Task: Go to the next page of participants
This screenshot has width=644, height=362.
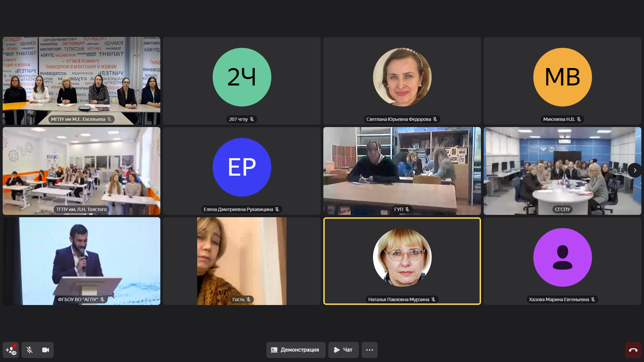Action: pyautogui.click(x=635, y=170)
